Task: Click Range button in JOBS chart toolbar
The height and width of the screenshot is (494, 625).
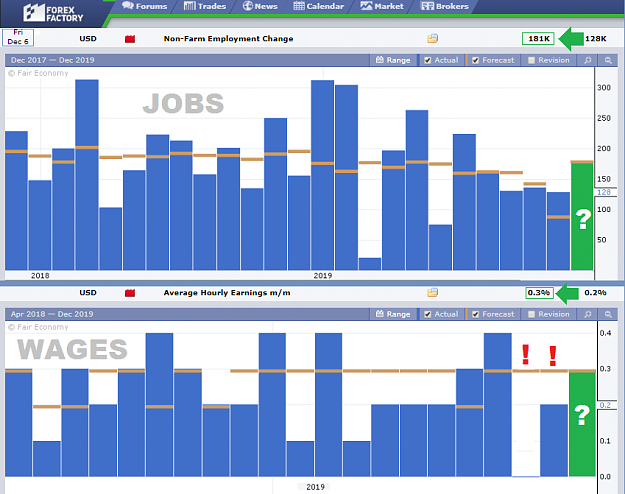Action: tap(393, 60)
